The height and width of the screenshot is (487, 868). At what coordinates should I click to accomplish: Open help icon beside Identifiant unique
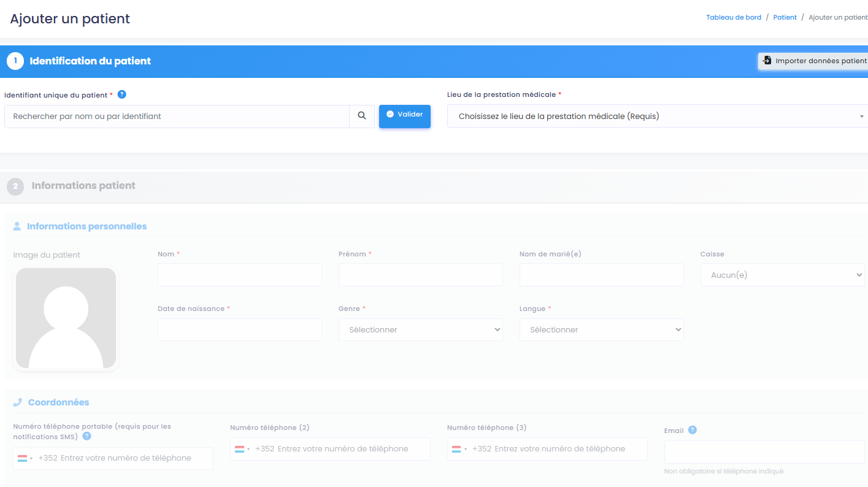[121, 94]
